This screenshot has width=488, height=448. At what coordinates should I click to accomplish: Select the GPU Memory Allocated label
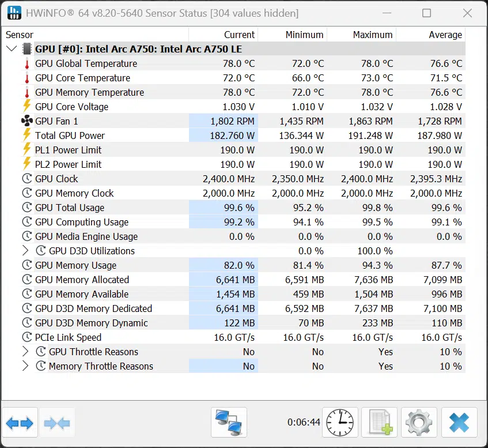click(x=82, y=280)
